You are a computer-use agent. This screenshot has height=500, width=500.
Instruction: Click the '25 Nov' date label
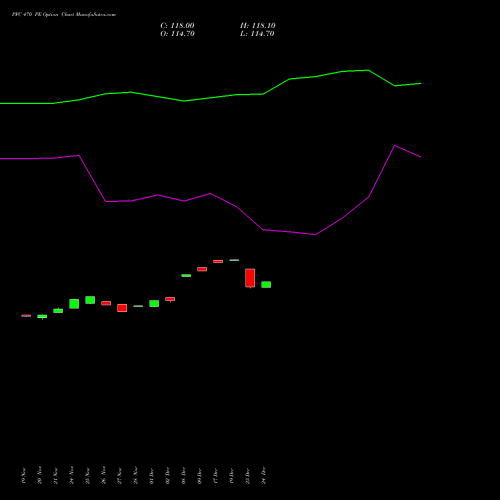coord(88,475)
